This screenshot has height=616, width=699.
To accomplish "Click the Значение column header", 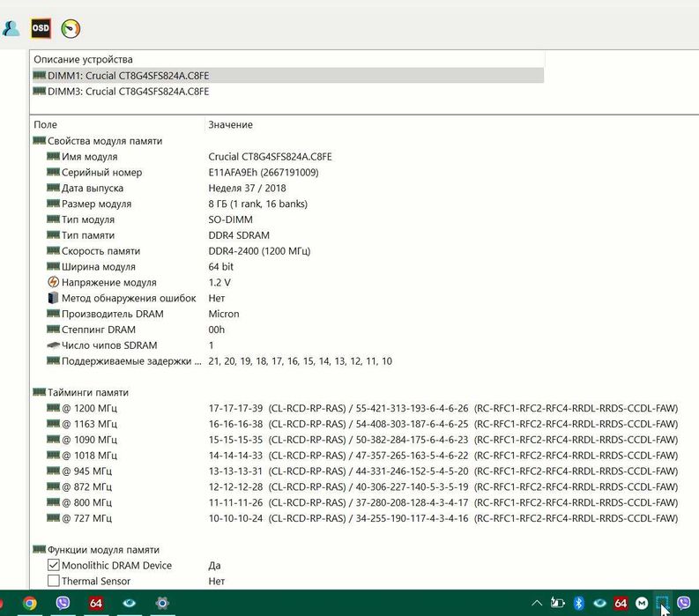I will pyautogui.click(x=230, y=125).
